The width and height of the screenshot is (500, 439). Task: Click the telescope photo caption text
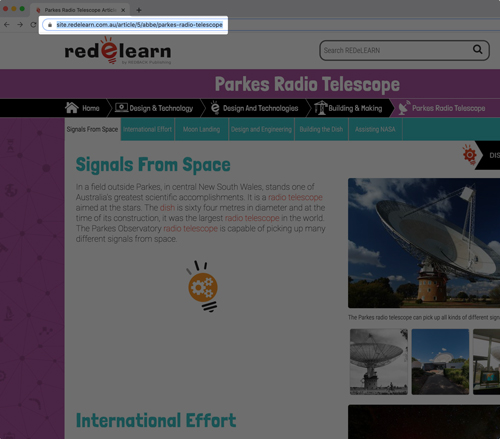click(x=424, y=317)
